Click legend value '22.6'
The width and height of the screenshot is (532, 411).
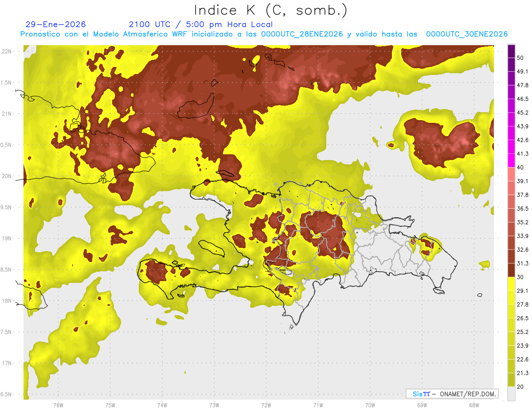pyautogui.click(x=523, y=360)
